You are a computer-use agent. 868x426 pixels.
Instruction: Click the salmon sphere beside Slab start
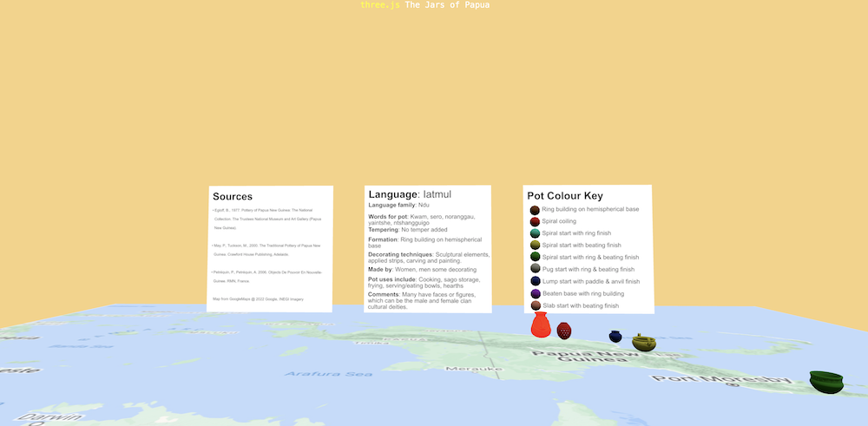click(536, 305)
